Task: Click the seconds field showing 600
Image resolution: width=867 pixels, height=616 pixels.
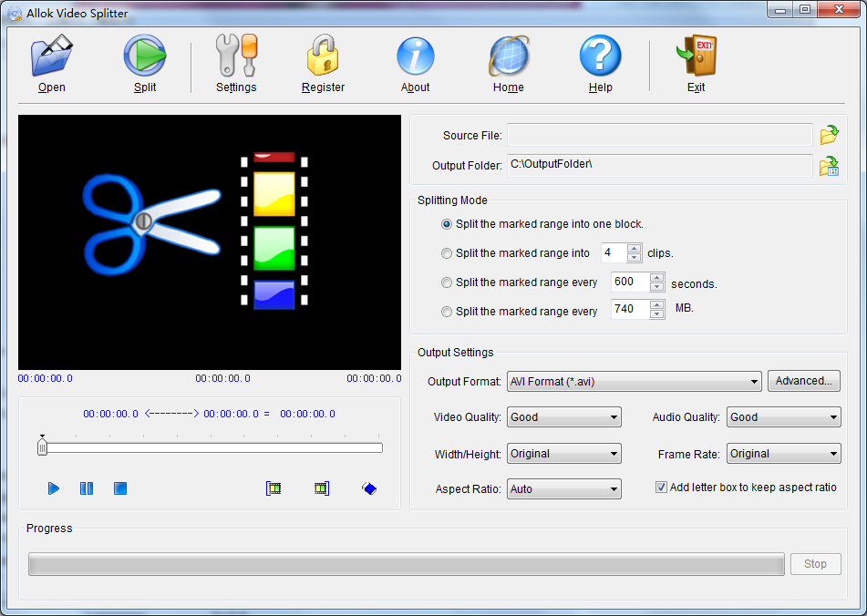Action: coord(631,282)
